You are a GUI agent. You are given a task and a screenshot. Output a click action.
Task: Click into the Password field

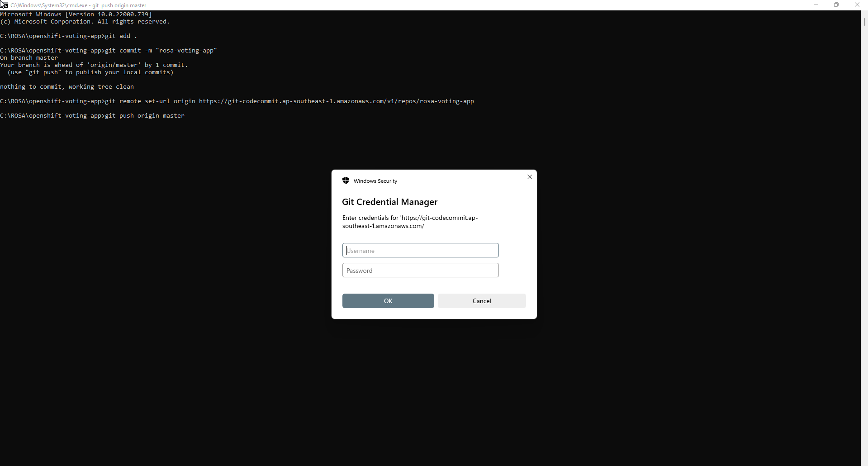click(420, 270)
